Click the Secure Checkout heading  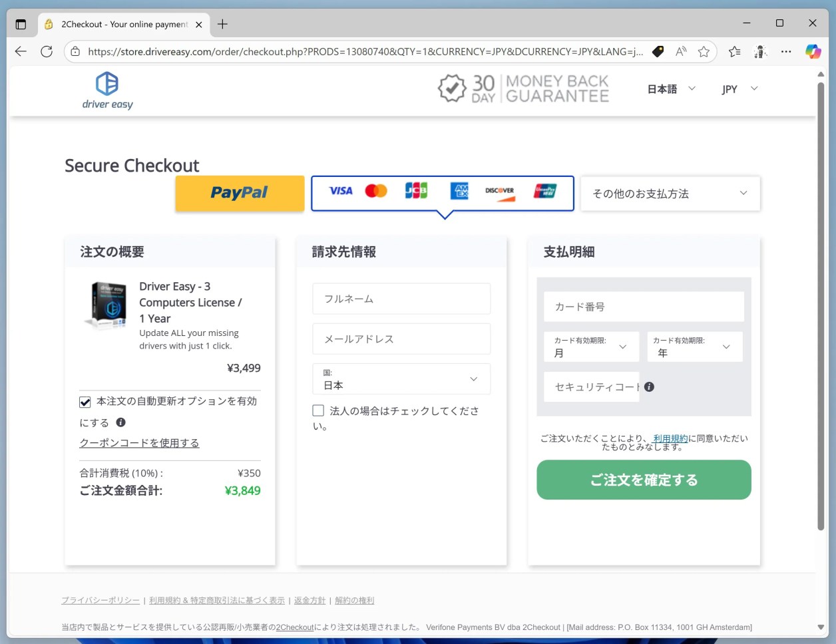coord(132,166)
